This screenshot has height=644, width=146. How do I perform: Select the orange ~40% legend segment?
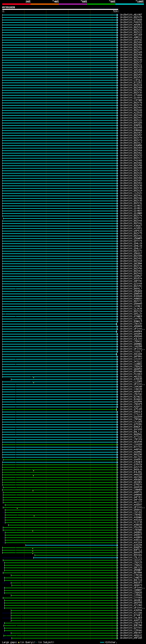45,4
